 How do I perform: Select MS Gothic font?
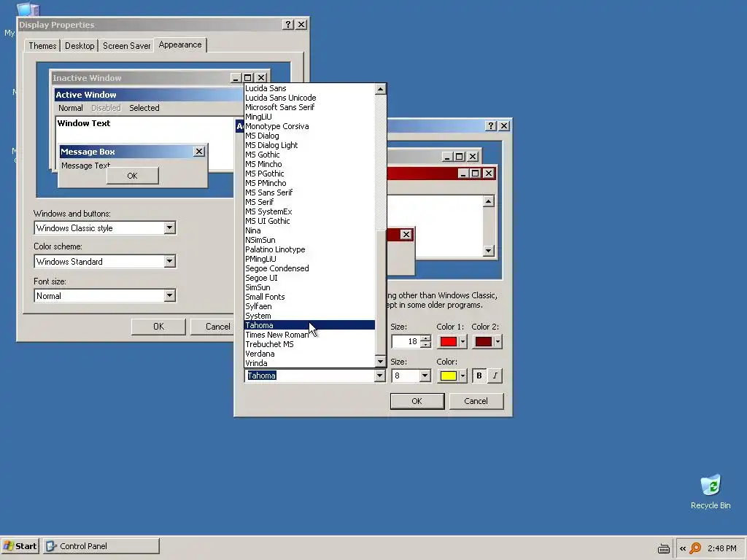(309, 155)
